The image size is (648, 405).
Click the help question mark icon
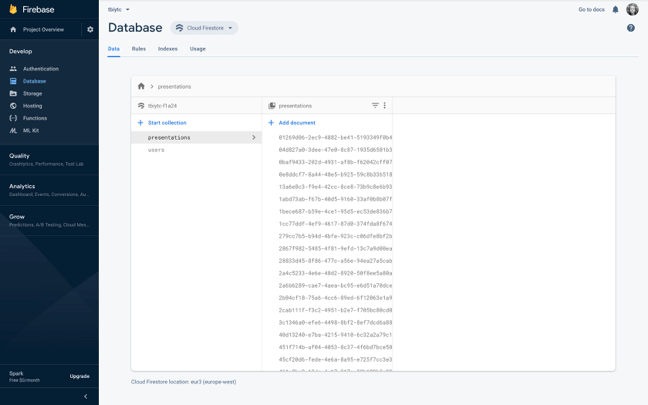point(631,28)
